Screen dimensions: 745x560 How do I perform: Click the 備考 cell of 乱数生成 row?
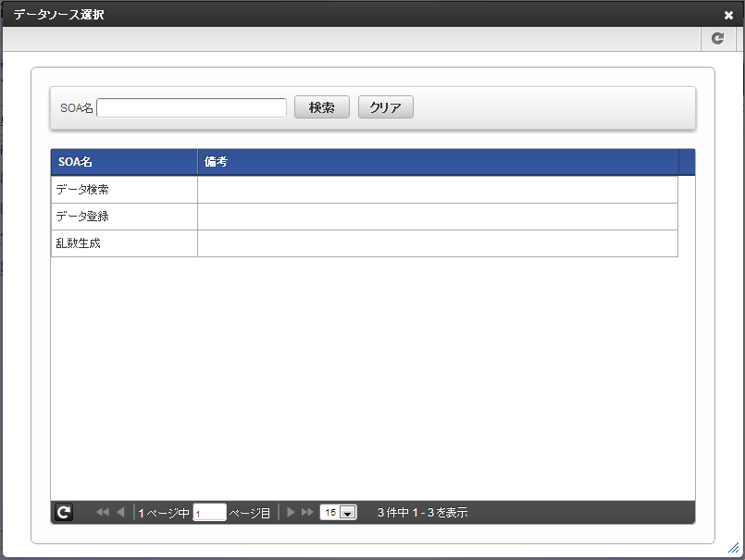(x=438, y=243)
